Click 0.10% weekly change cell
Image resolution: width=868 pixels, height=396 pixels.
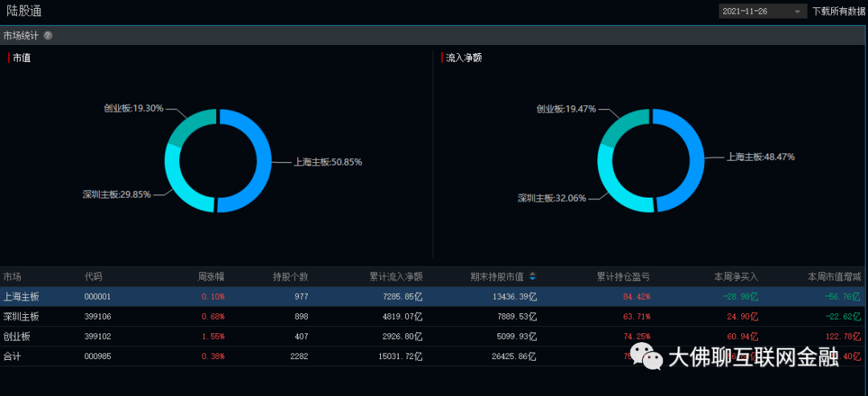[213, 296]
